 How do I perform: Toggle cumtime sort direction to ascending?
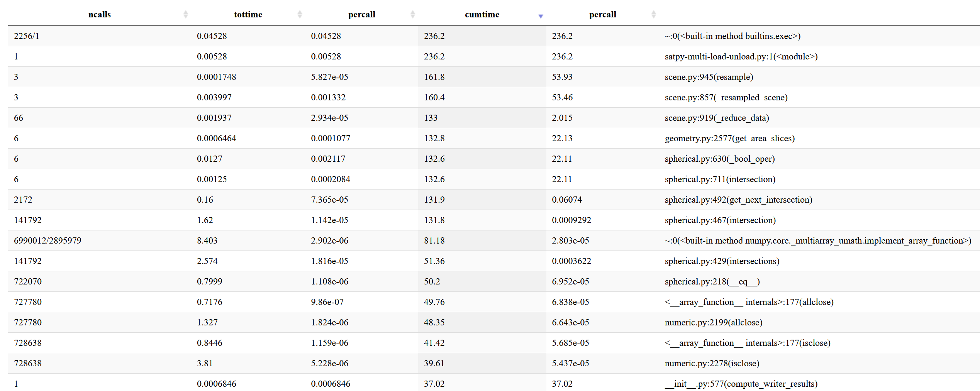541,15
